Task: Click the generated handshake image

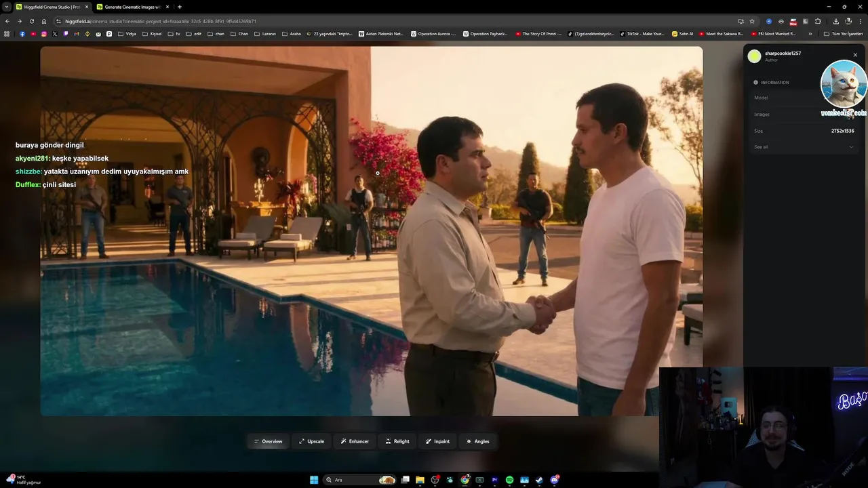Action: [371, 230]
